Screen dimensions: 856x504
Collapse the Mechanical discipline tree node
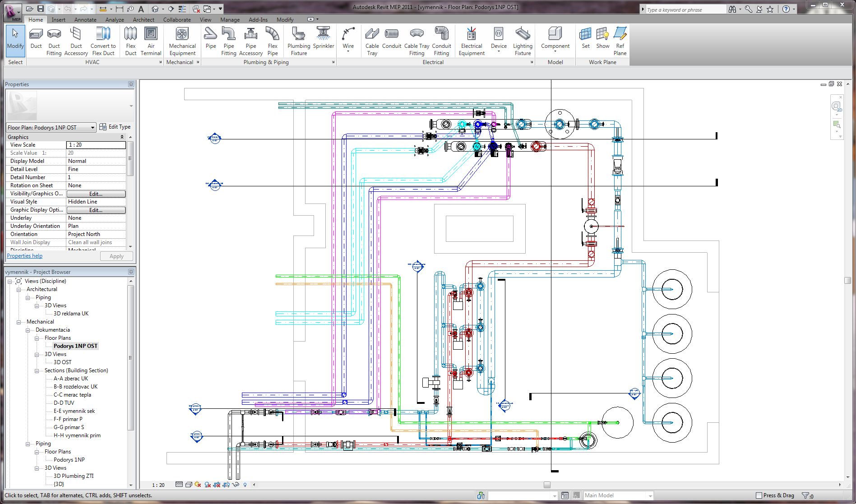tap(19, 322)
